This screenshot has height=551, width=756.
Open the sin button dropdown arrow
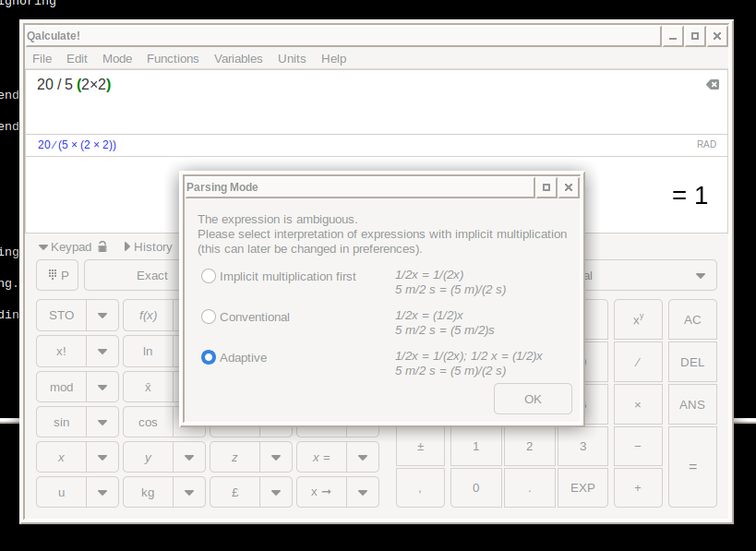102,423
